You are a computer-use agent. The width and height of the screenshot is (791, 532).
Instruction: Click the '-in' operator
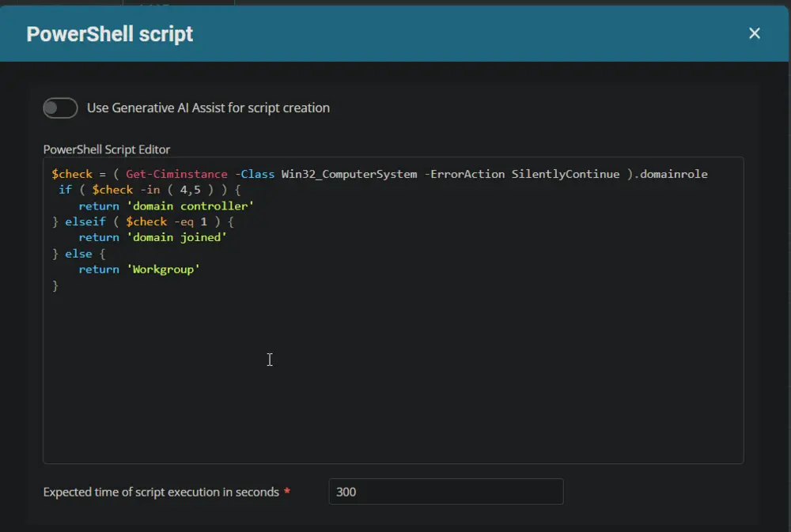(x=149, y=190)
